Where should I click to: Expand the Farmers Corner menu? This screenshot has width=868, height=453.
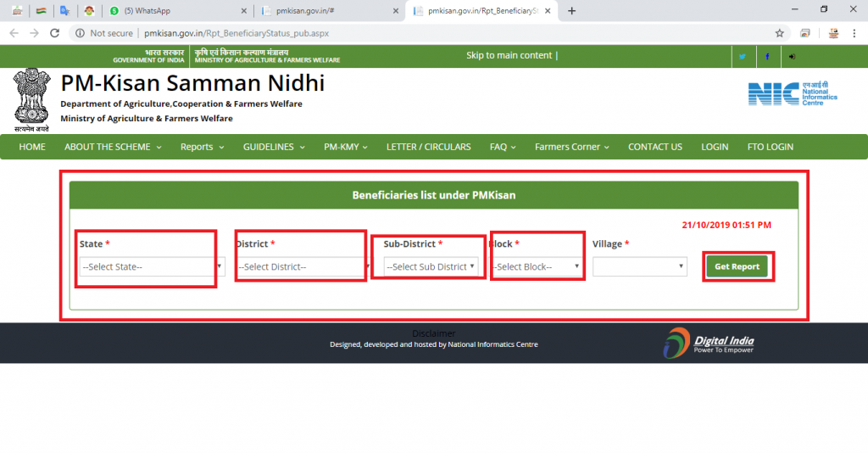(x=572, y=147)
